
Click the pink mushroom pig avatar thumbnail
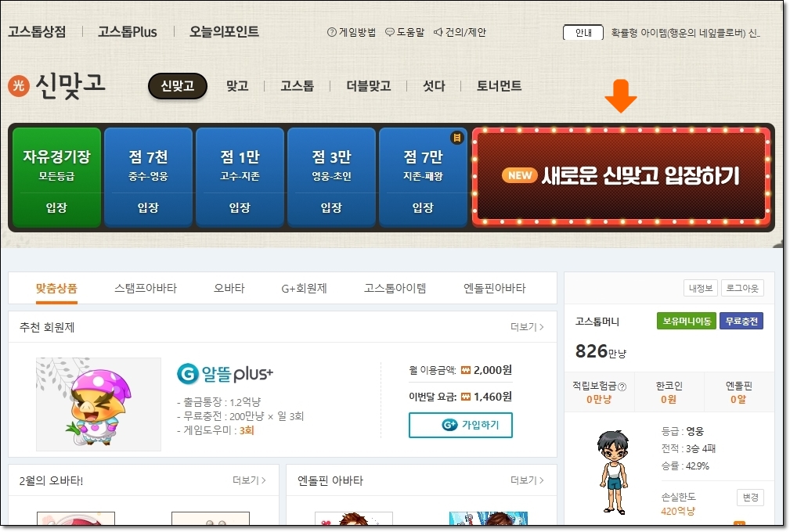click(x=99, y=404)
